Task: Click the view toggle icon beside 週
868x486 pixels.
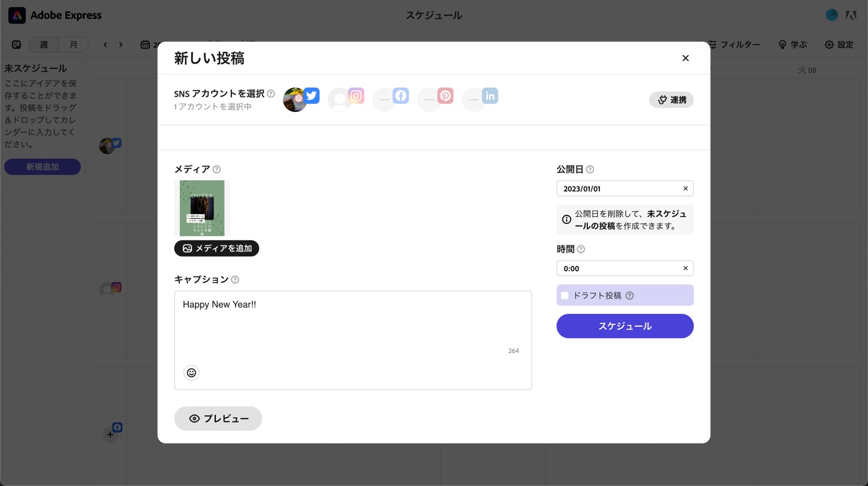Action: (17, 45)
